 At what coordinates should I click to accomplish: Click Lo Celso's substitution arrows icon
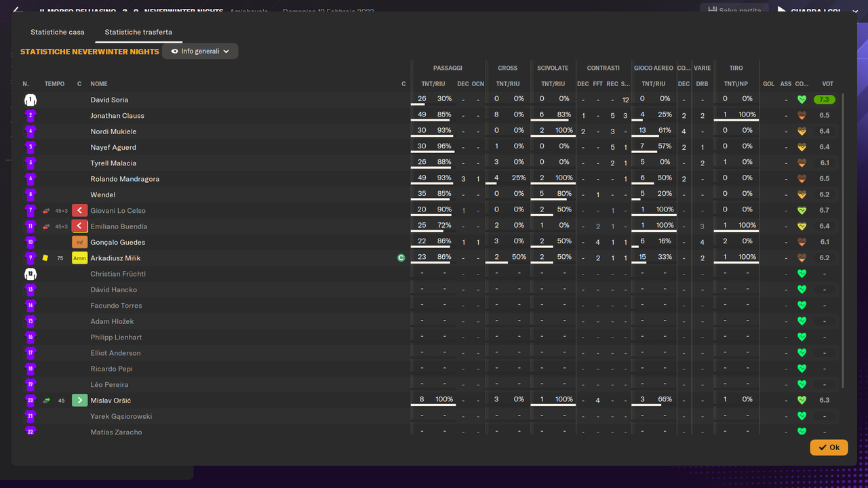(x=46, y=210)
